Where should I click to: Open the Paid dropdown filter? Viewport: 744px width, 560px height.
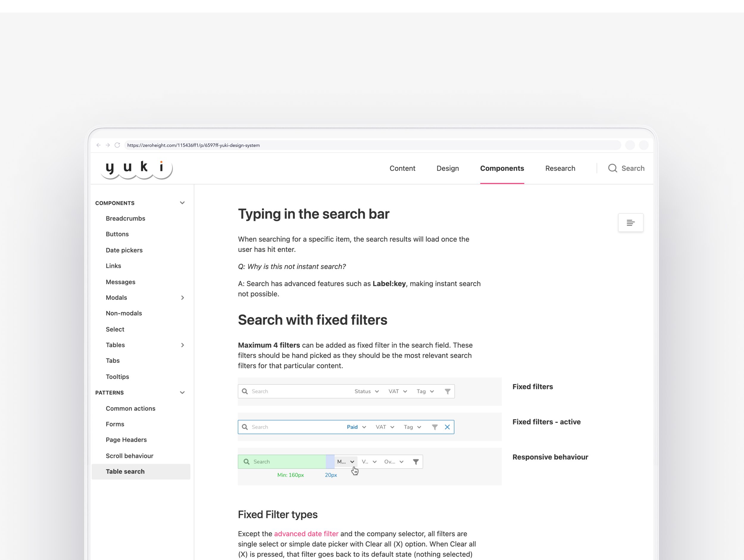tap(357, 427)
